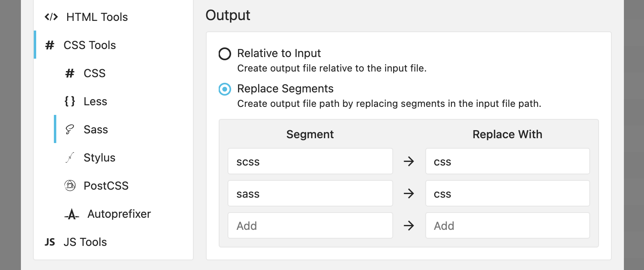Collapse the HTML Tools section
The image size is (644, 270).
tap(97, 17)
